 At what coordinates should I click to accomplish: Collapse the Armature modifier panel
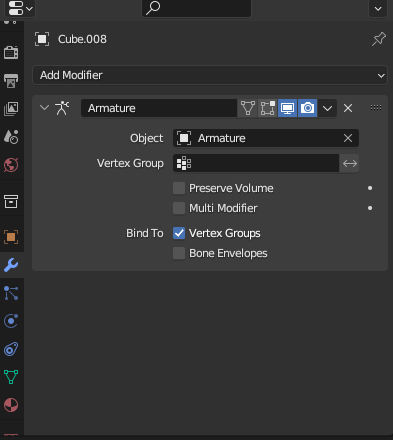(x=44, y=108)
